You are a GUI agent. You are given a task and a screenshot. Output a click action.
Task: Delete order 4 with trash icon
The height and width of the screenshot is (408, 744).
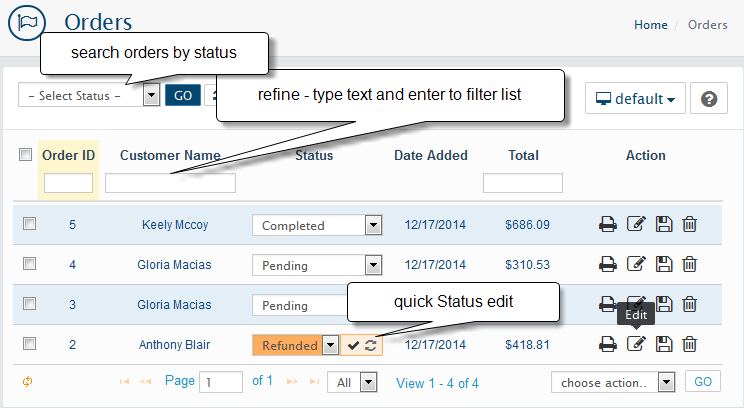(689, 264)
